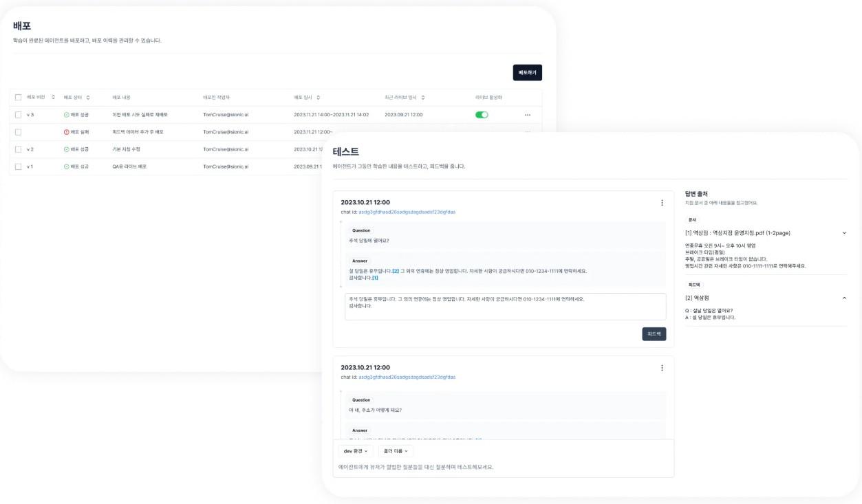Image resolution: width=862 pixels, height=504 pixels.
Task: Open kebab menu on the first chat card
Action: pyautogui.click(x=662, y=203)
